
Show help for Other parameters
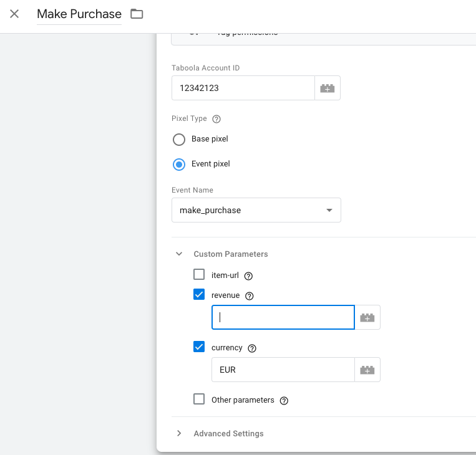pos(284,401)
